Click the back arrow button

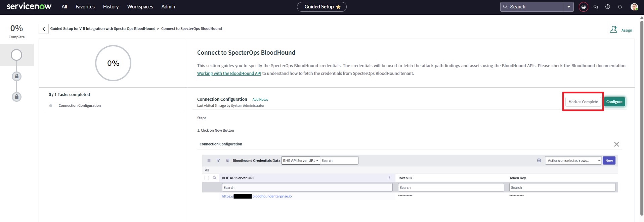tap(44, 29)
